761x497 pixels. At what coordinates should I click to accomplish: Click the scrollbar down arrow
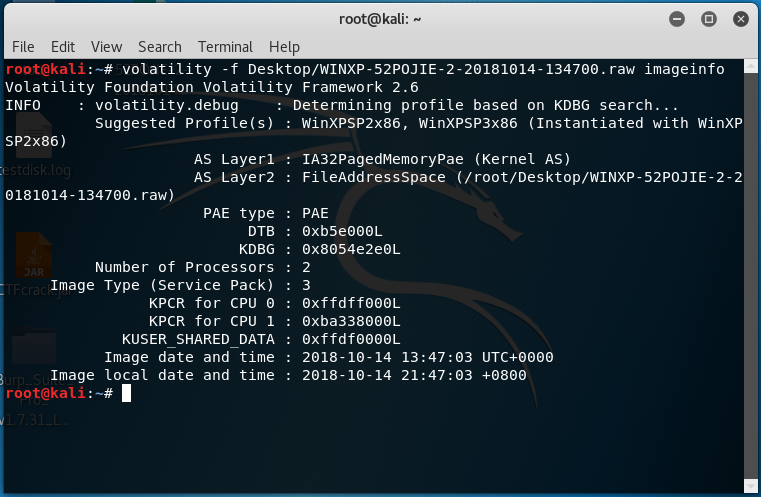click(750, 485)
